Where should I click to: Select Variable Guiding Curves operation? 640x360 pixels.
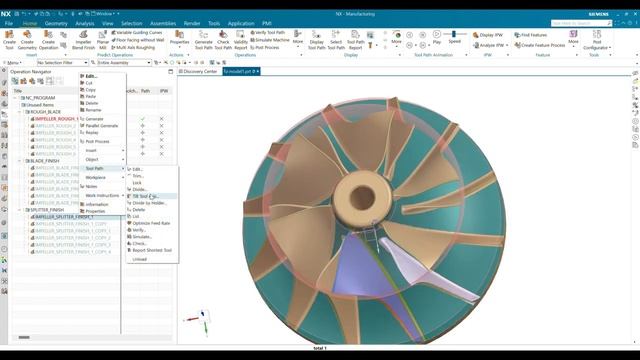(x=136, y=33)
